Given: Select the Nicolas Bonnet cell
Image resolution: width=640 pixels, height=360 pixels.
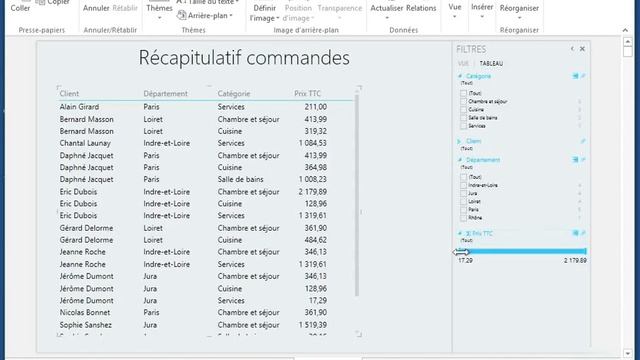Looking at the screenshot, I should [84, 313].
